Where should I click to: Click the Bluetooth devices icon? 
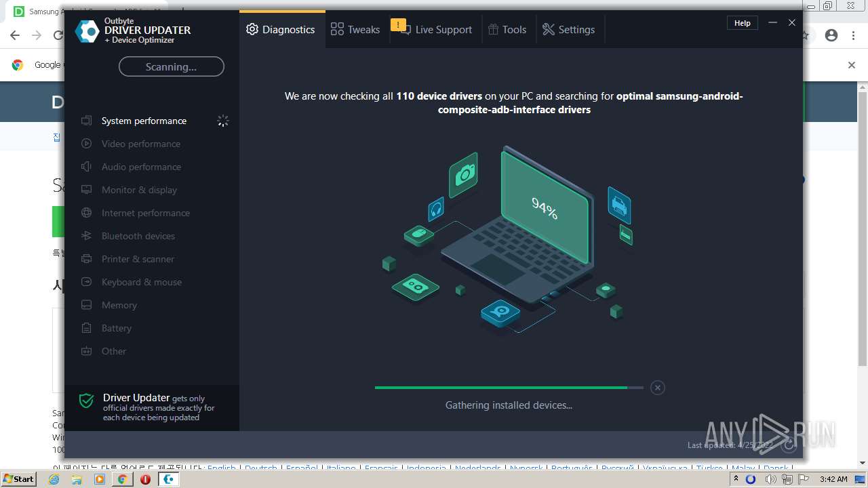point(86,236)
